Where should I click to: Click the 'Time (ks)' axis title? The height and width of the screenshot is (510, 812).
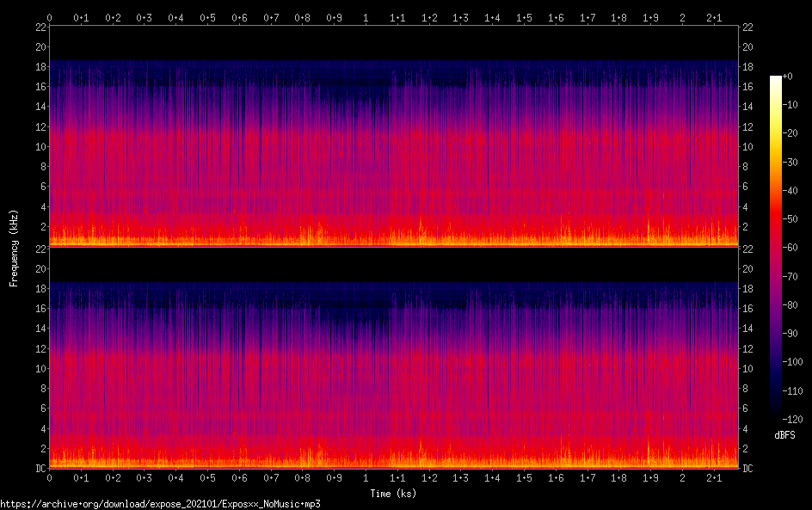coord(393,494)
